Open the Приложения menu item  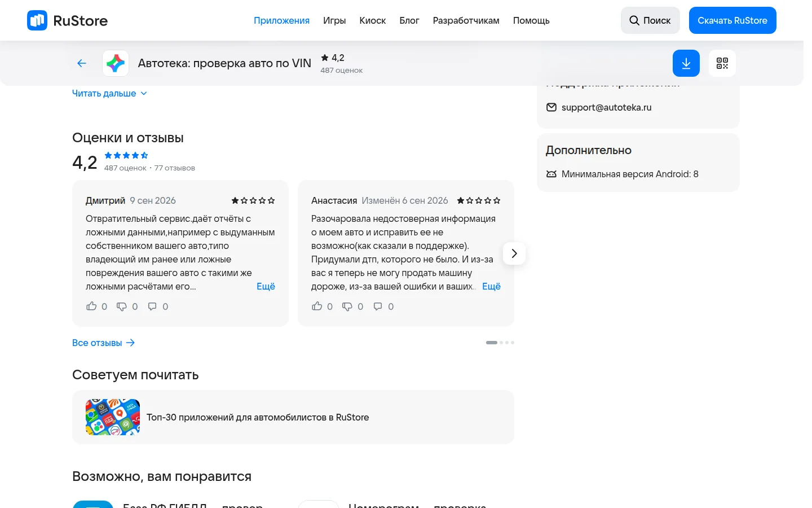coord(281,20)
